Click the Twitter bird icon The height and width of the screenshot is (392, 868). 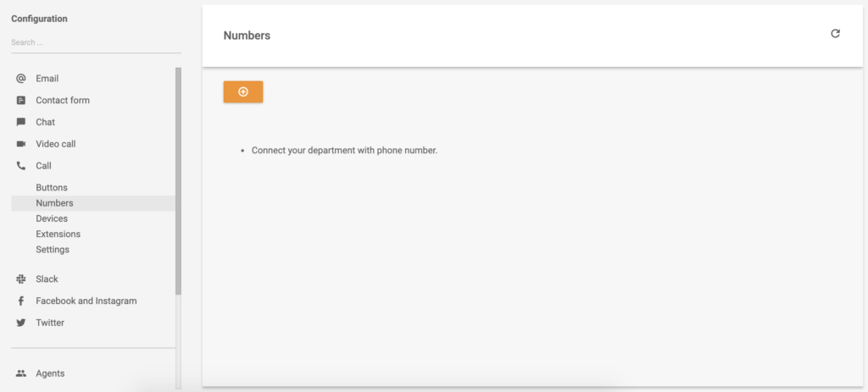point(21,323)
